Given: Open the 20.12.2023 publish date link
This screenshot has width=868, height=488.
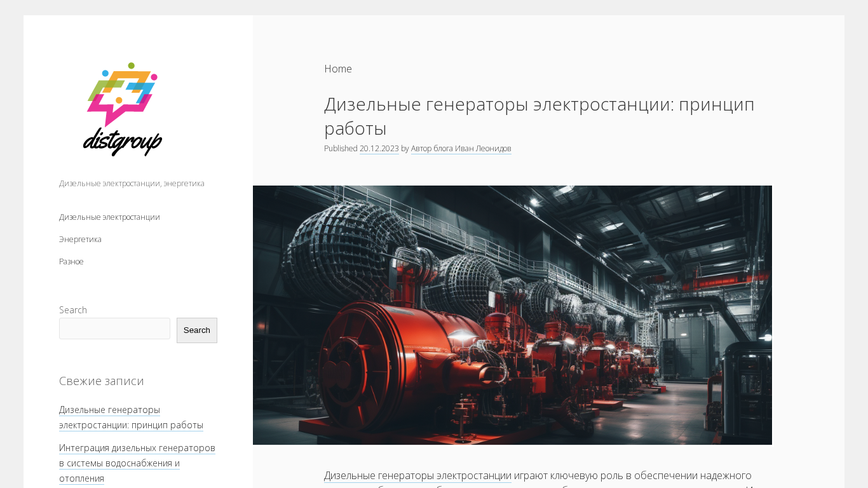Looking at the screenshot, I should pos(379,149).
